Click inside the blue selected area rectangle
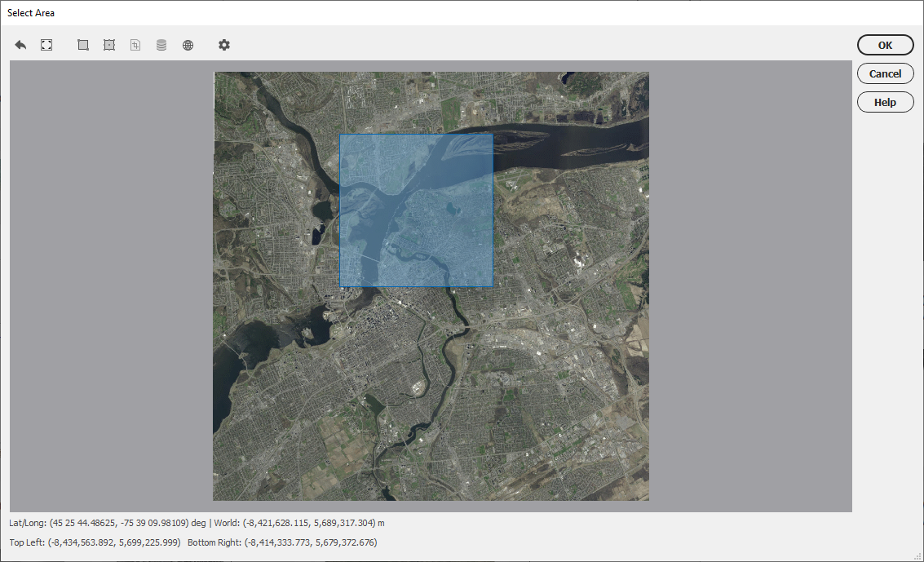Image resolution: width=924 pixels, height=562 pixels. [416, 211]
